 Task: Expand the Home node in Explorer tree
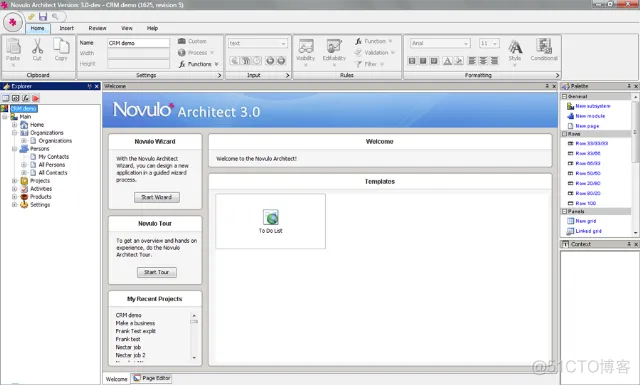tap(14, 125)
